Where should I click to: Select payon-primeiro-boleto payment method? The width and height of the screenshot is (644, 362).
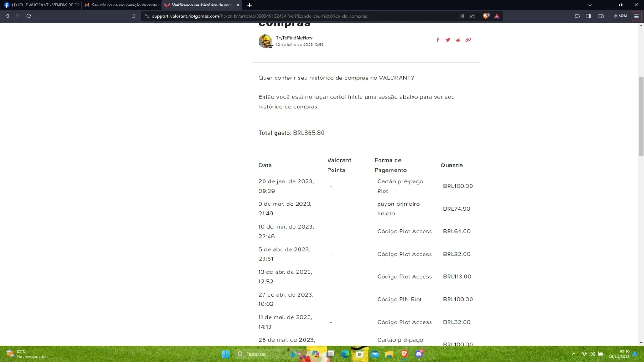[x=399, y=209]
